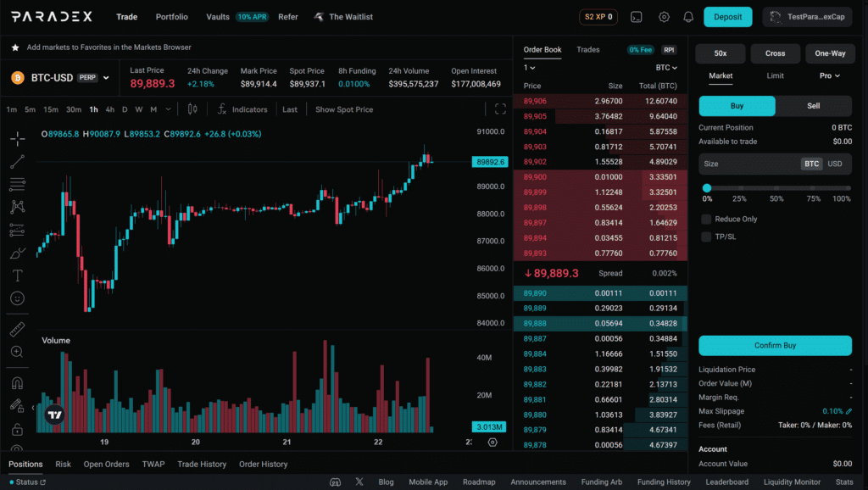Click the favorites star icon
The image size is (868, 490).
point(15,47)
